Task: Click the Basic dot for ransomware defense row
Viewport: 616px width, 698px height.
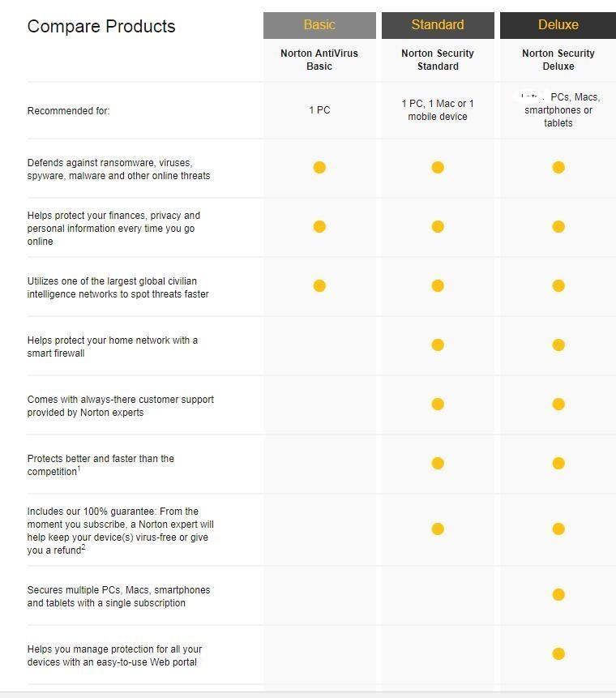Action: coord(319,167)
